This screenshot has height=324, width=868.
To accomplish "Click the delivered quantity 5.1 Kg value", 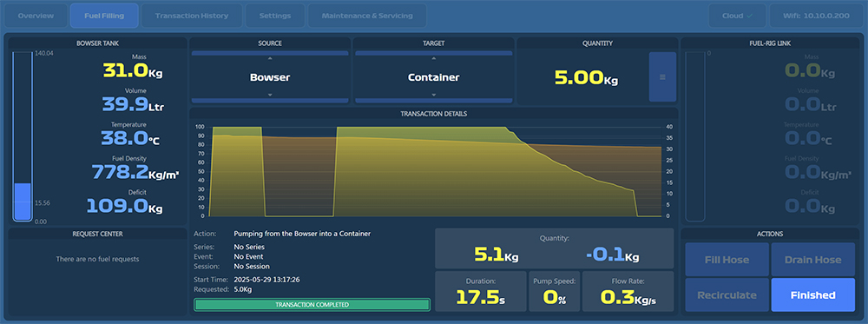I will point(496,255).
